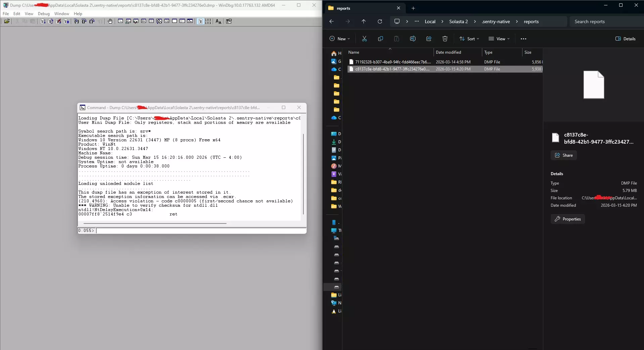Open the Edit menu in WinDbg
644x350 pixels.
pos(17,14)
